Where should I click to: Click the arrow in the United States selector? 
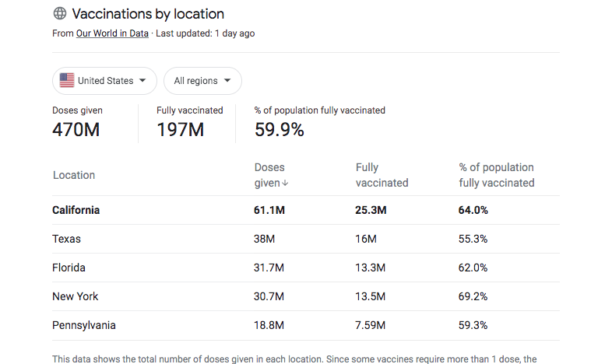pyautogui.click(x=142, y=81)
